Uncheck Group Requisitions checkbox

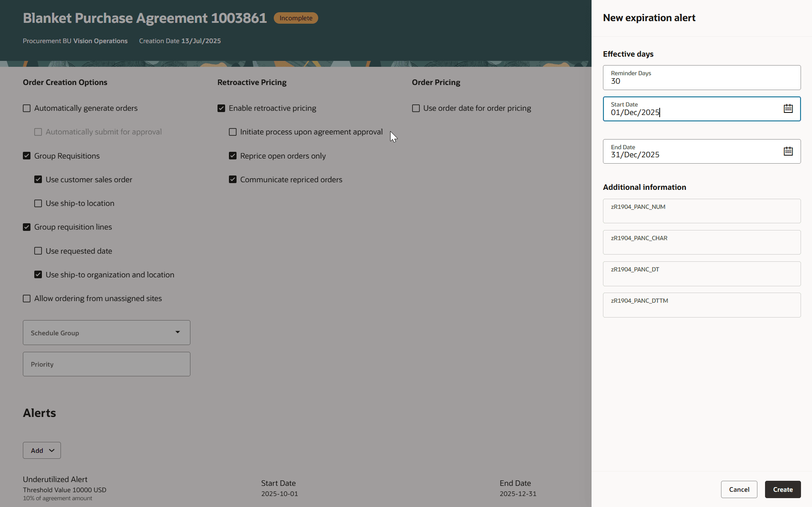point(27,156)
